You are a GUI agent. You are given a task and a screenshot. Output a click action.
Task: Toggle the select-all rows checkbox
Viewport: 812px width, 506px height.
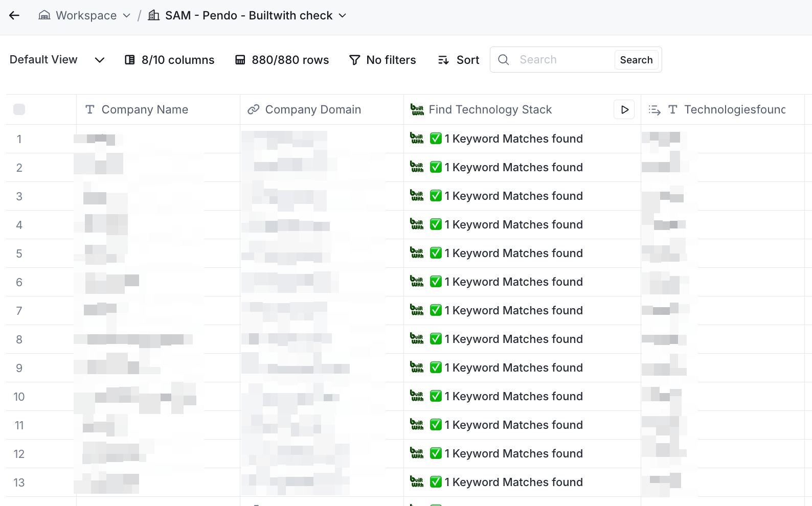pyautogui.click(x=19, y=109)
